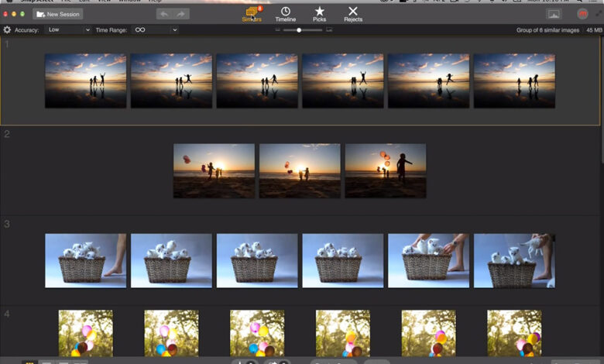The height and width of the screenshot is (364, 604).
Task: Show the Rejects X view
Action: coord(353,13)
